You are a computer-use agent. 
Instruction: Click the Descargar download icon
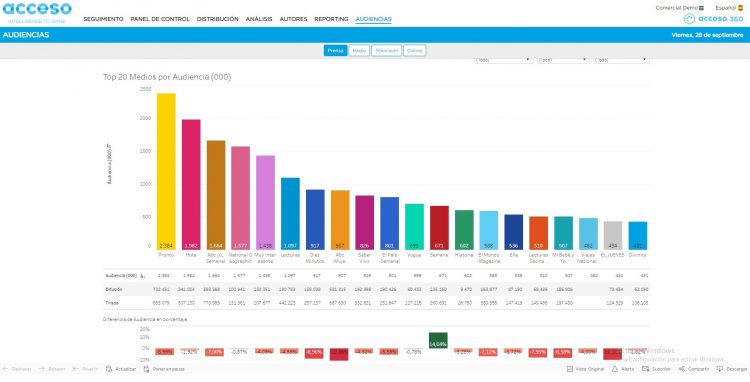click(x=719, y=369)
